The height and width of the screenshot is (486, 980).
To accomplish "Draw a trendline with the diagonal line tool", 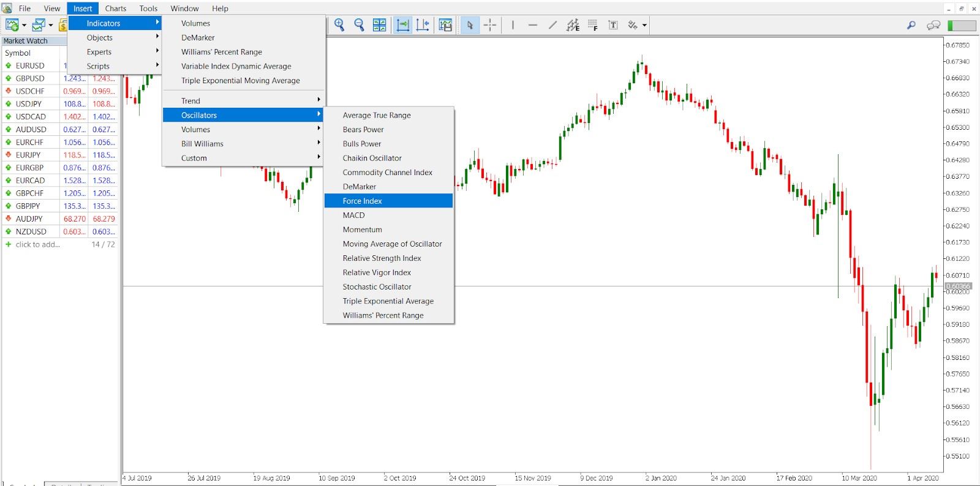I will [552, 25].
